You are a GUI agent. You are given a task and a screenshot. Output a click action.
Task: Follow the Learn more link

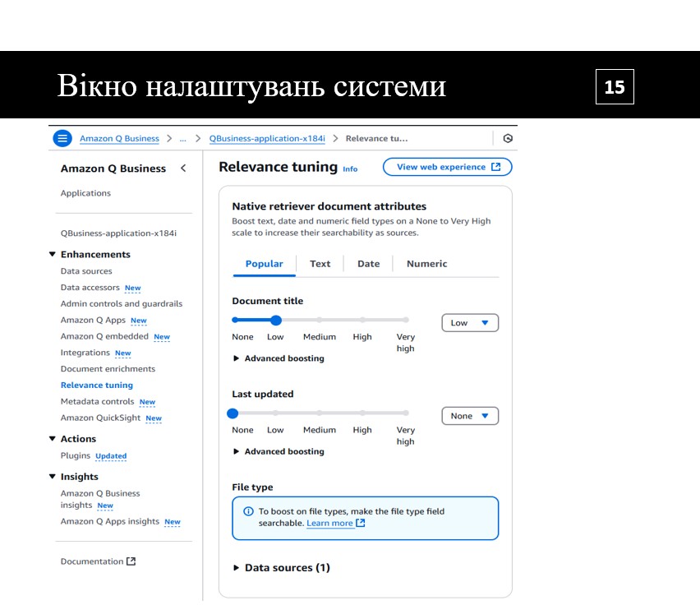(329, 523)
